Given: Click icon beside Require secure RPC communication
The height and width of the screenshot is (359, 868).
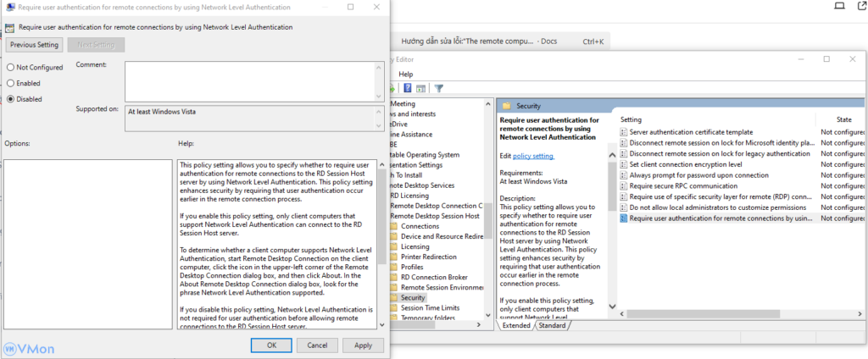Looking at the screenshot, I should click(x=624, y=186).
